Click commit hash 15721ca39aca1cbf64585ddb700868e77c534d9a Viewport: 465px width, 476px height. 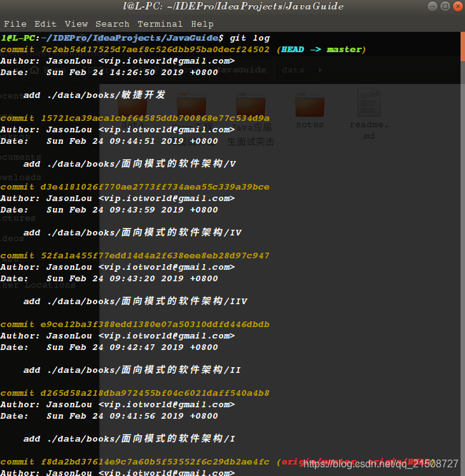coord(155,118)
